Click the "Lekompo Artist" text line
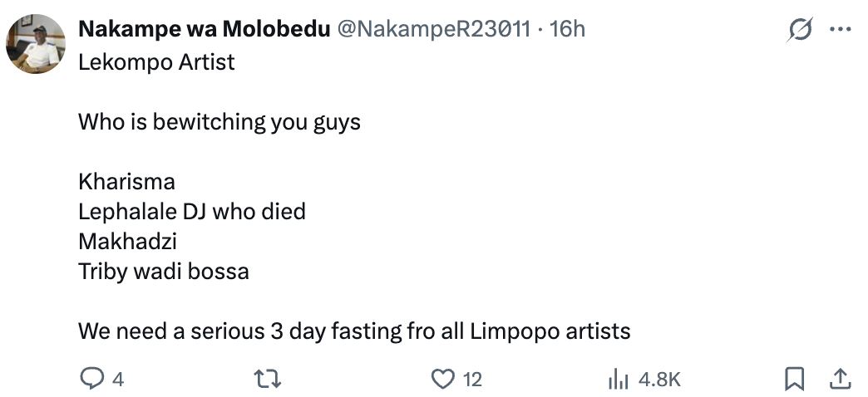868x397 pixels. pyautogui.click(x=156, y=63)
